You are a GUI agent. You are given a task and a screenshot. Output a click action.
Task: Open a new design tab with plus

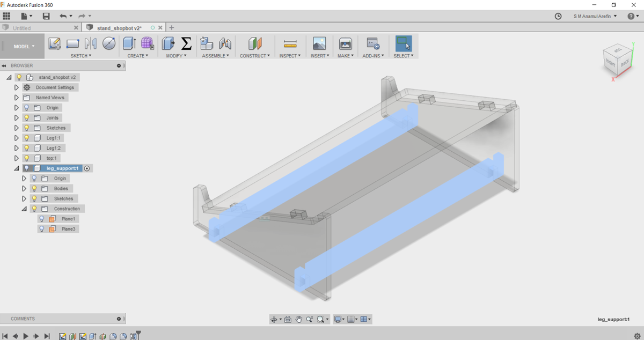pos(172,27)
